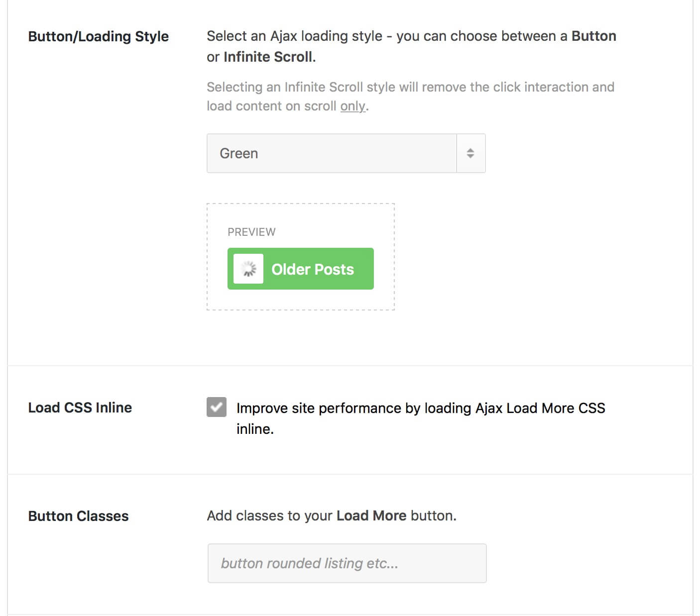Click 'Select an Ajax loading style' description
This screenshot has width=700, height=616.
[x=412, y=46]
